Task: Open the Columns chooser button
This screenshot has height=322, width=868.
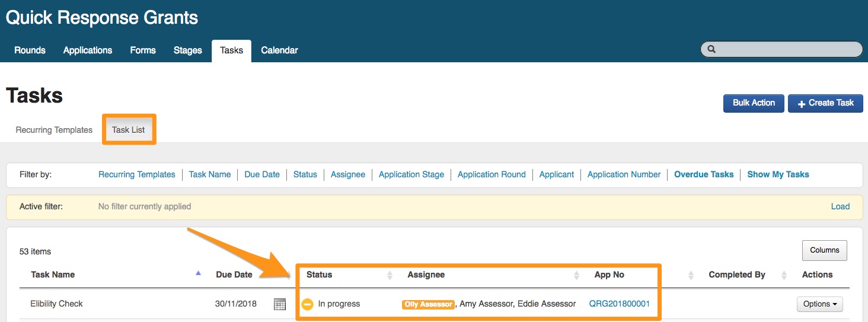Action: (824, 250)
